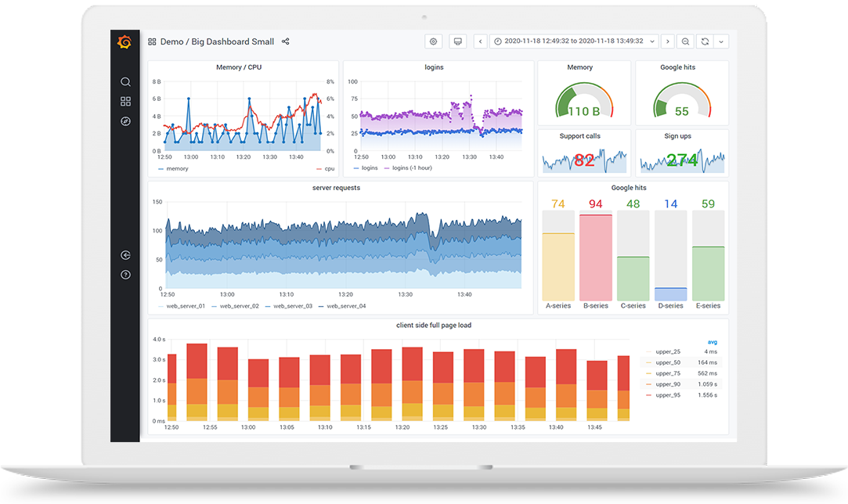Viewport: 848px width, 504px height.
Task: Open the search magnifier in the sidebar
Action: [125, 81]
